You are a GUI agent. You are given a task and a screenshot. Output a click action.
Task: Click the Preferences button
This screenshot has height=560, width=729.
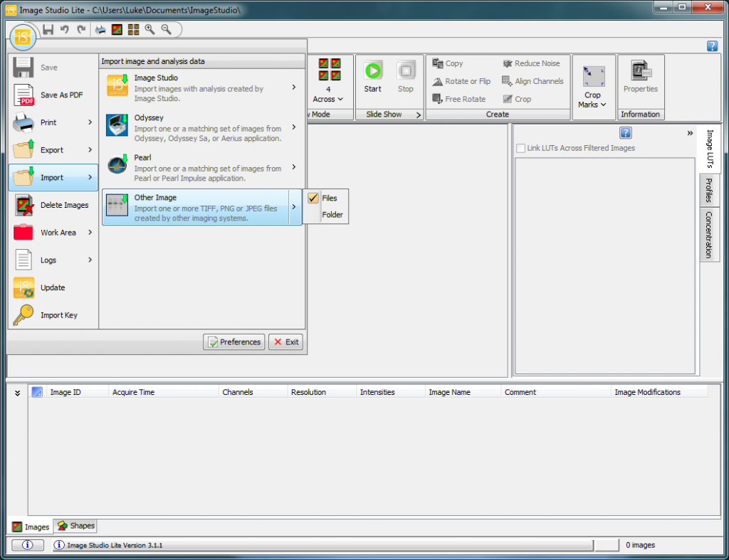coord(234,342)
